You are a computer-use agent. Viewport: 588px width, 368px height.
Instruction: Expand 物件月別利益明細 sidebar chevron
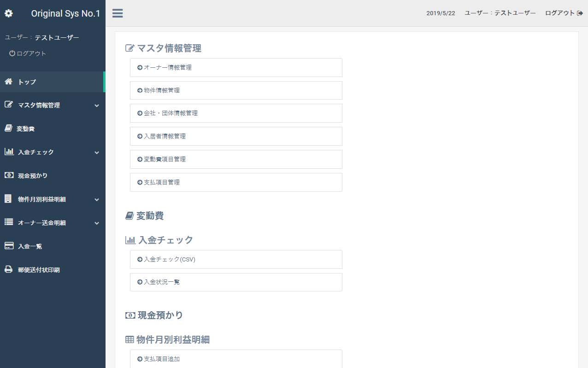point(97,200)
